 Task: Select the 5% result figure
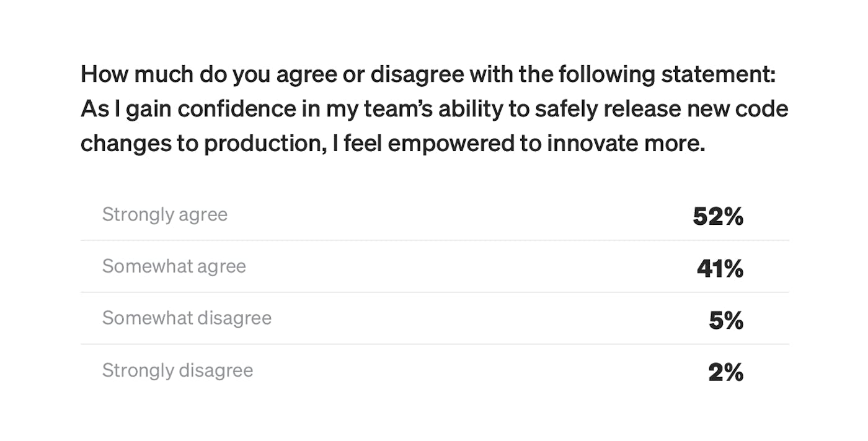tap(726, 320)
